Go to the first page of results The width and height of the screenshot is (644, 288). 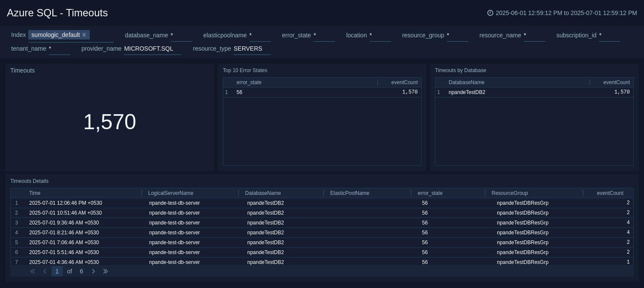[x=33, y=271]
